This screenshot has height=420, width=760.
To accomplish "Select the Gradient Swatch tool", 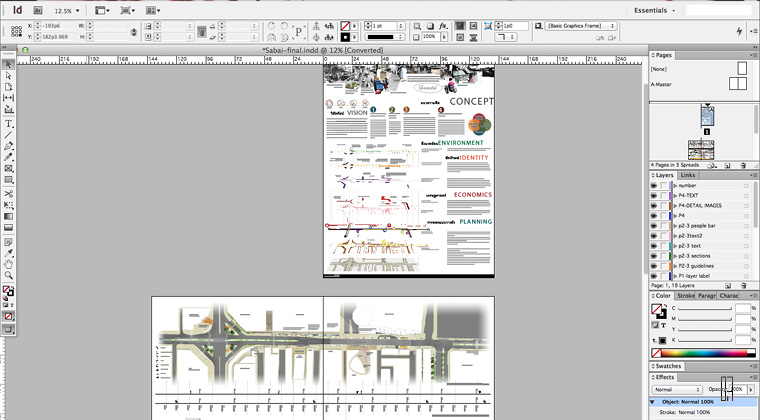I will (x=8, y=216).
